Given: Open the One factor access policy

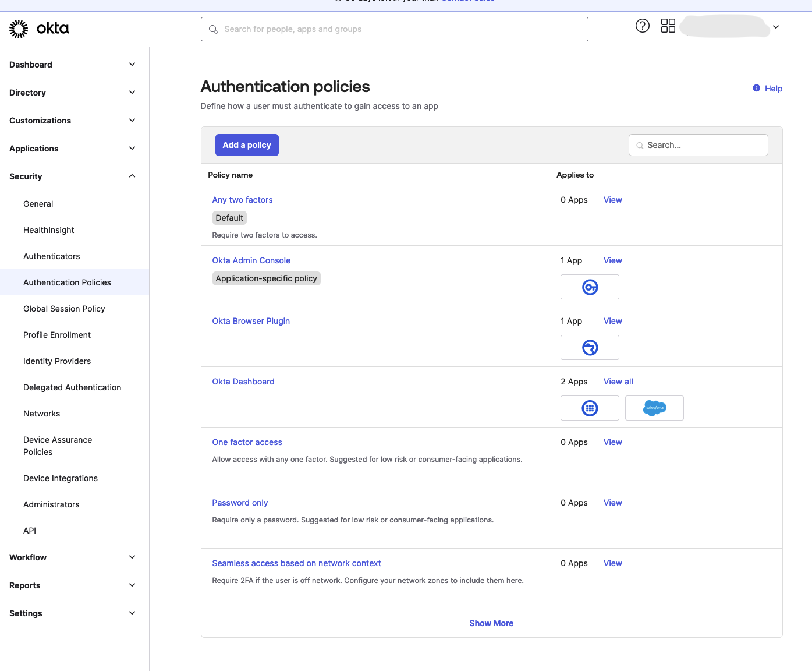Looking at the screenshot, I should [247, 442].
